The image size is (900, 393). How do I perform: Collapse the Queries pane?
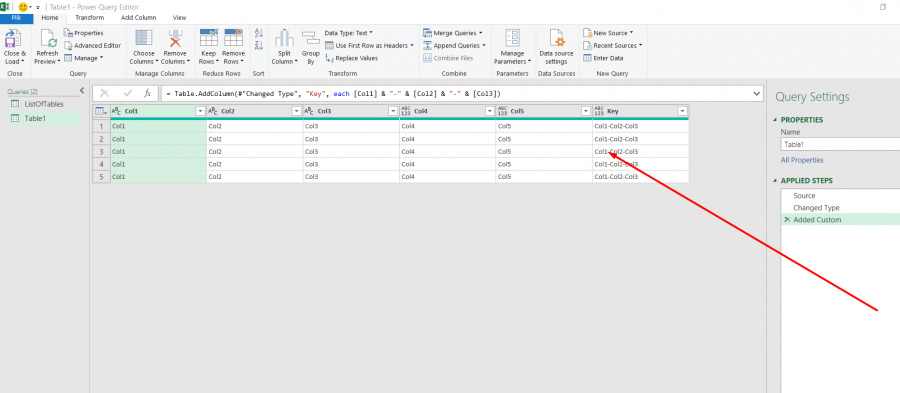click(82, 90)
